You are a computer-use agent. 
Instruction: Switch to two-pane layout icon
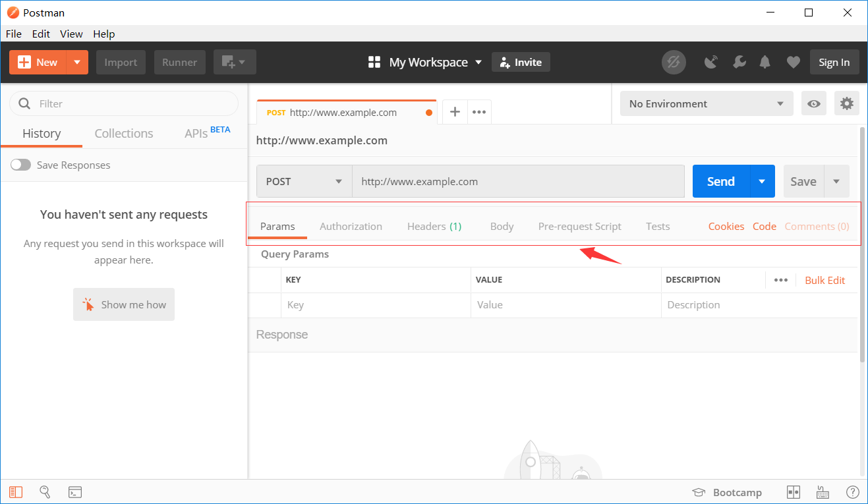coord(794,492)
